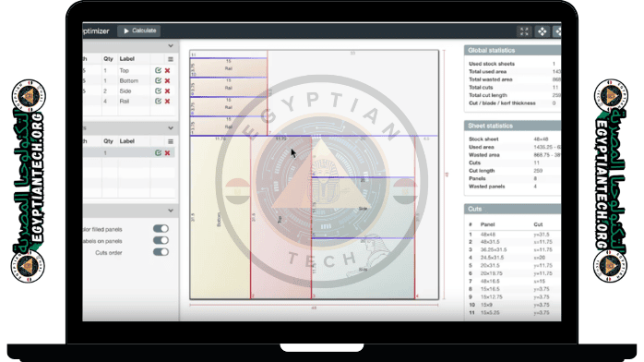Click the Panel column header in Cuts
Image resolution: width=644 pixels, height=362 pixels.
(487, 224)
